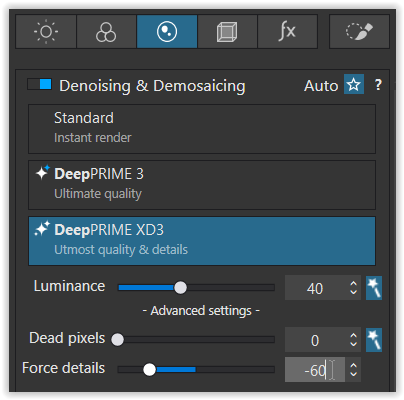
Task: Click the Luminance value stepper arrows
Action: coord(353,288)
